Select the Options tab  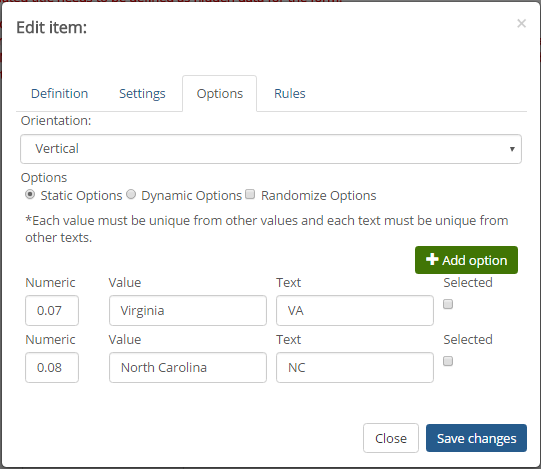219,94
